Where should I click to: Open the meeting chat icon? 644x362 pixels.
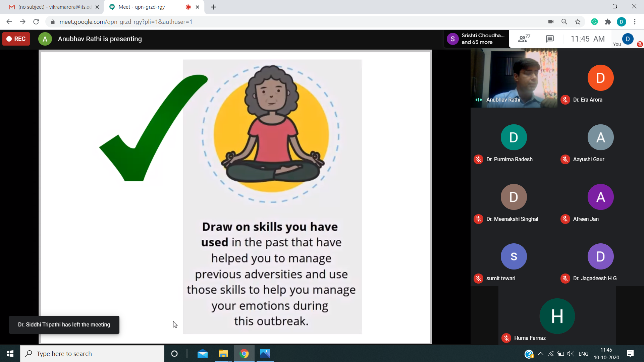(549, 39)
